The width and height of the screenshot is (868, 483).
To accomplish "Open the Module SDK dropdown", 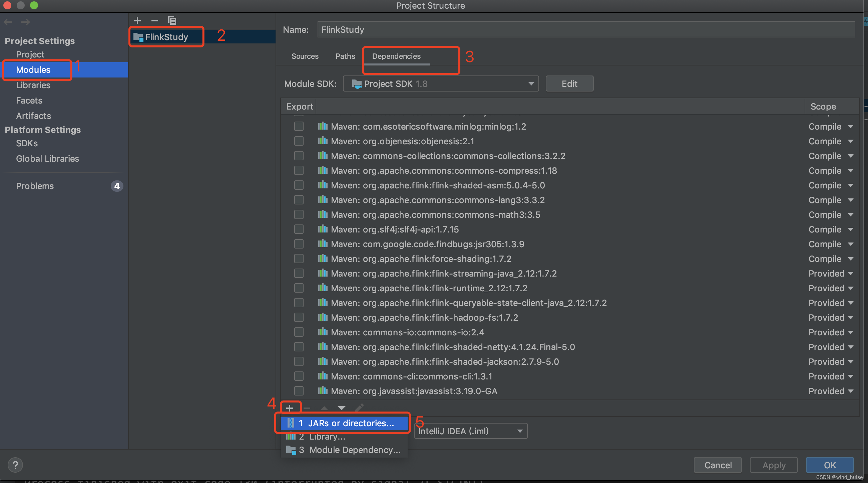I will (x=440, y=84).
